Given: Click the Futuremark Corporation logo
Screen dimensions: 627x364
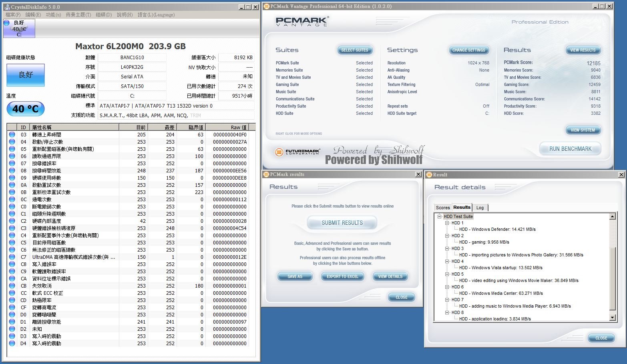Looking at the screenshot, I should pos(297,152).
